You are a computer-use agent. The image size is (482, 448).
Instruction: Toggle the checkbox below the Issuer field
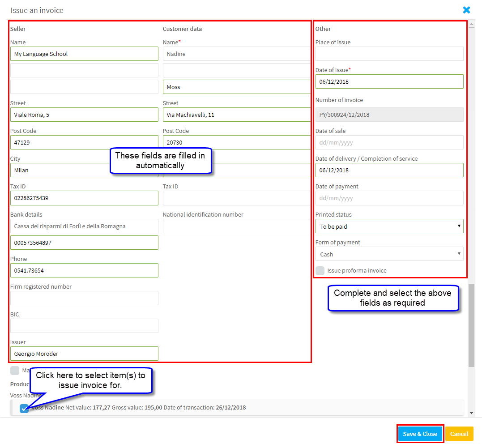[15, 371]
